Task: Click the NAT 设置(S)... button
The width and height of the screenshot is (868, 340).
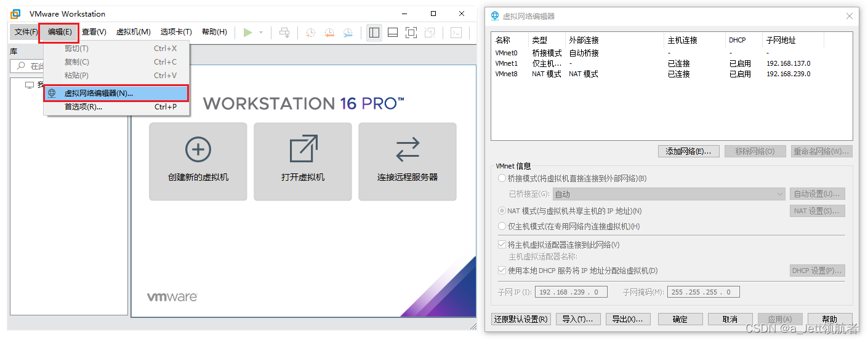Action: coord(817,211)
